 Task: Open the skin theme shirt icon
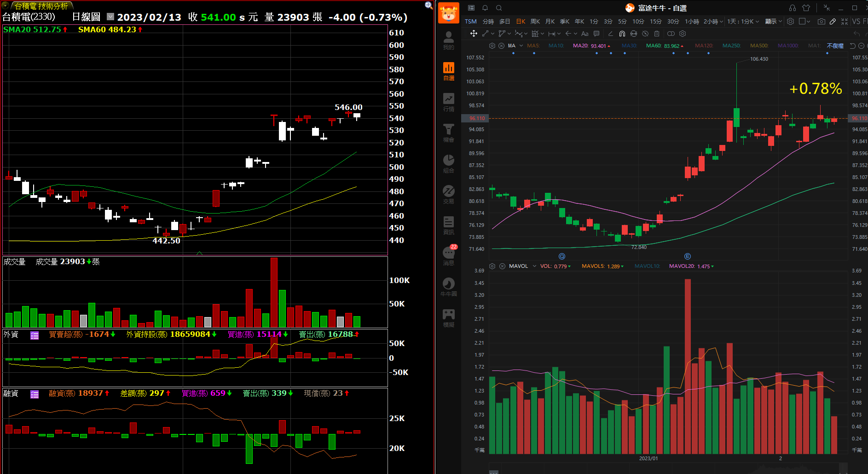[x=806, y=8]
